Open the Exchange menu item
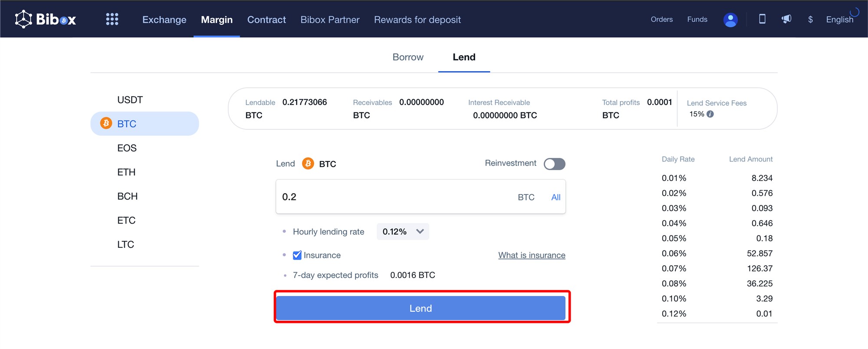 (164, 20)
